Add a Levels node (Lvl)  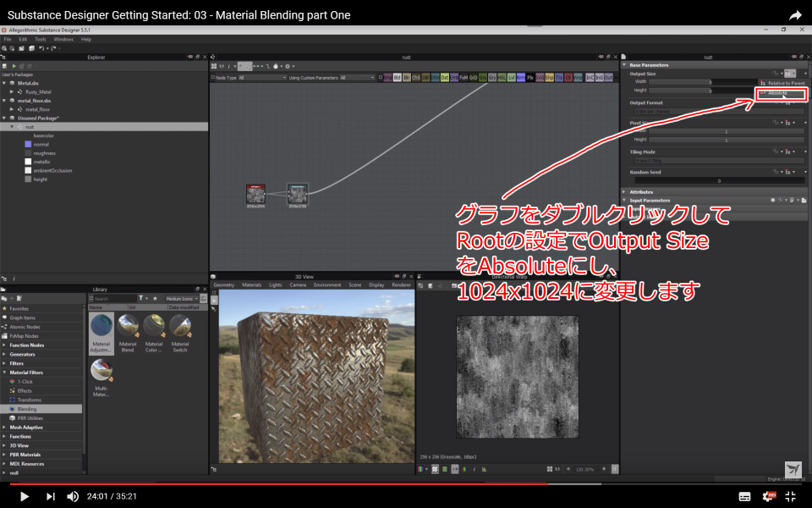[x=511, y=78]
